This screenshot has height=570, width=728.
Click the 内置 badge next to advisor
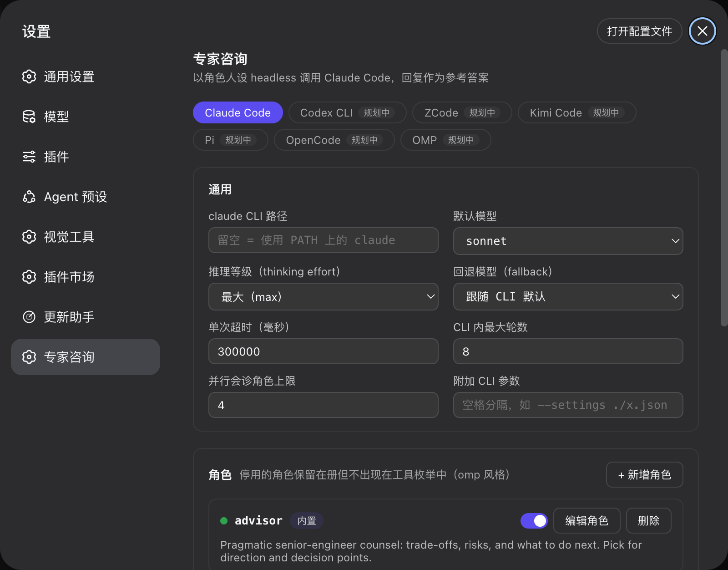[x=307, y=521]
